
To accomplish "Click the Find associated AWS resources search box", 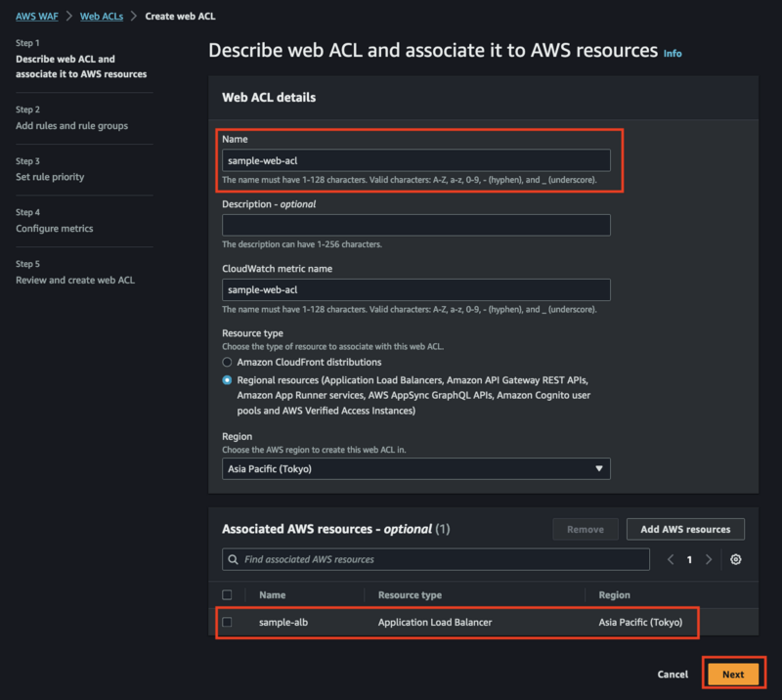I will (x=436, y=559).
